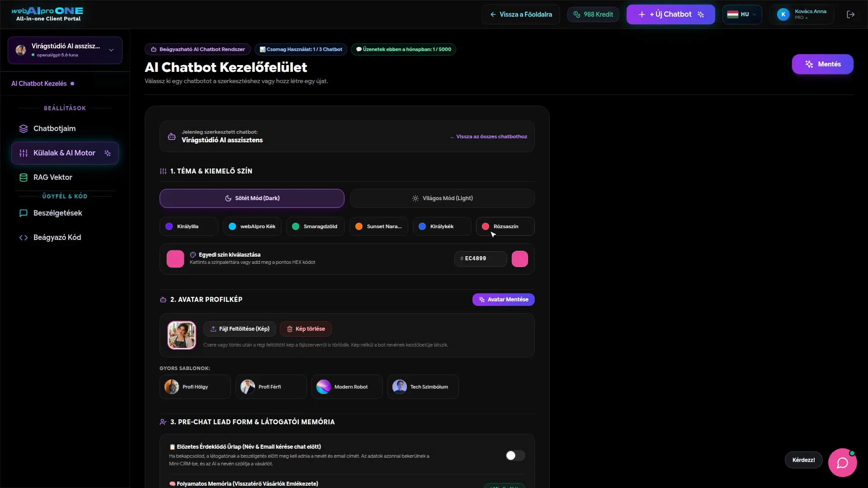The height and width of the screenshot is (488, 868).
Task: Select the Modern Robot avatar template
Action: coord(347,387)
